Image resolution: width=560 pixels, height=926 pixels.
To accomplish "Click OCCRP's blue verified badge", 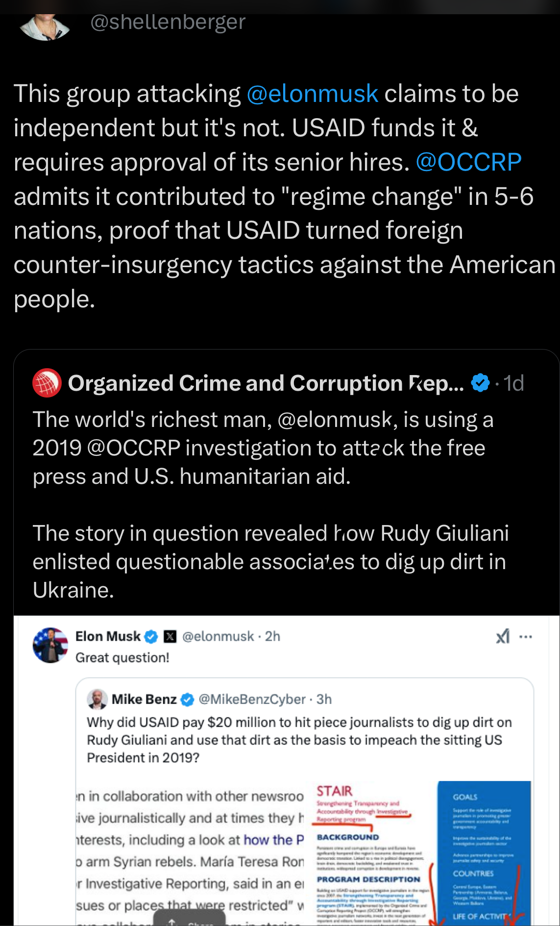I will [x=480, y=383].
